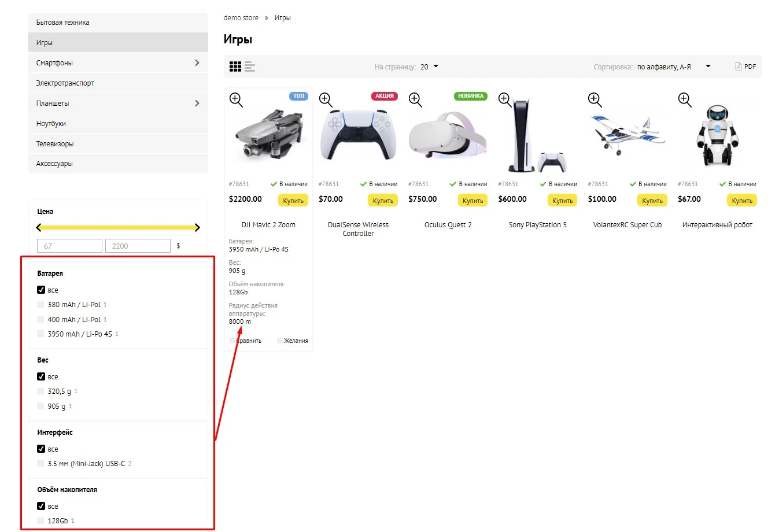Enable the 905 g weight filter
The width and height of the screenshot is (779, 532).
tap(41, 407)
